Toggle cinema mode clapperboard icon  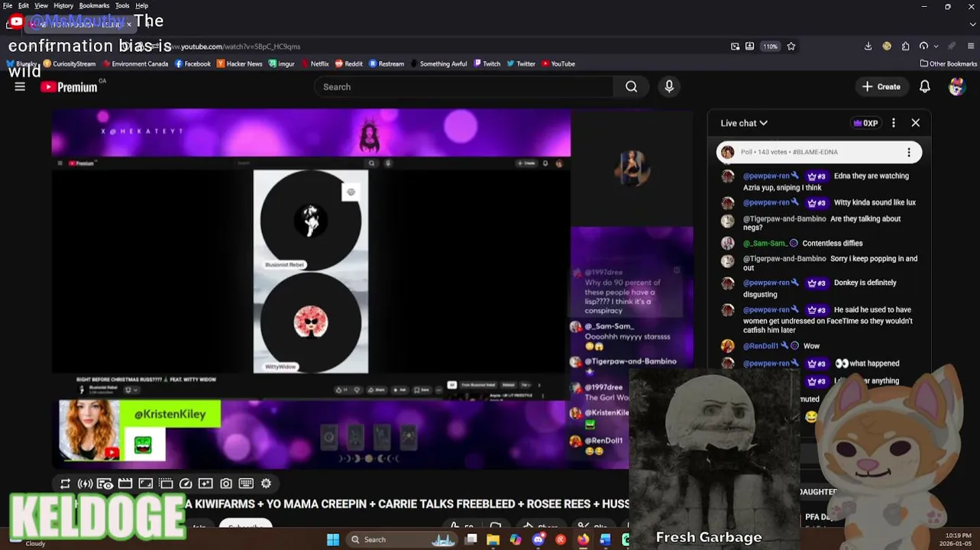[125, 484]
